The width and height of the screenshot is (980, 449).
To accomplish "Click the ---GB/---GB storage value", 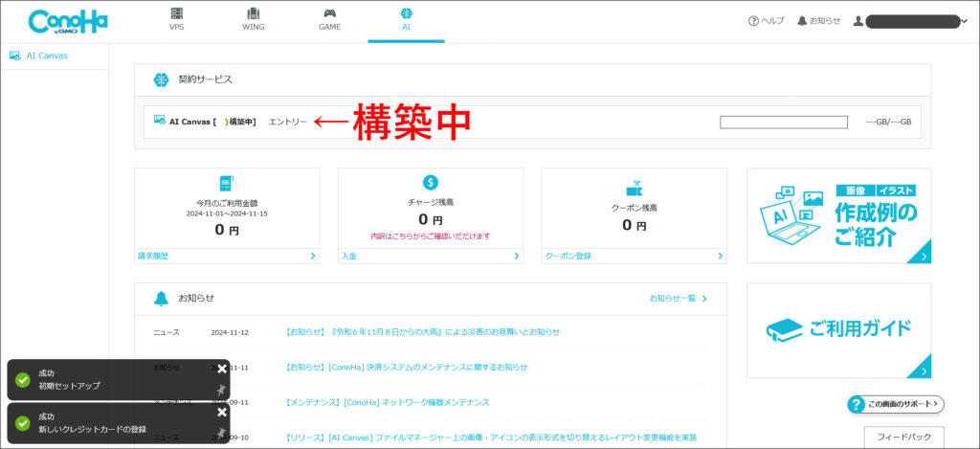I will tap(889, 122).
